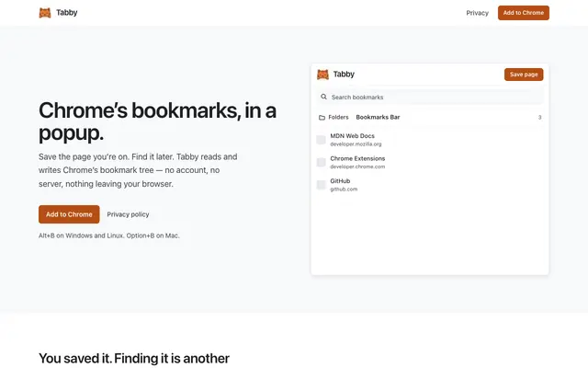Screen dimensions: 588x368
Task: Click the github.com URL text
Action: click(344, 190)
